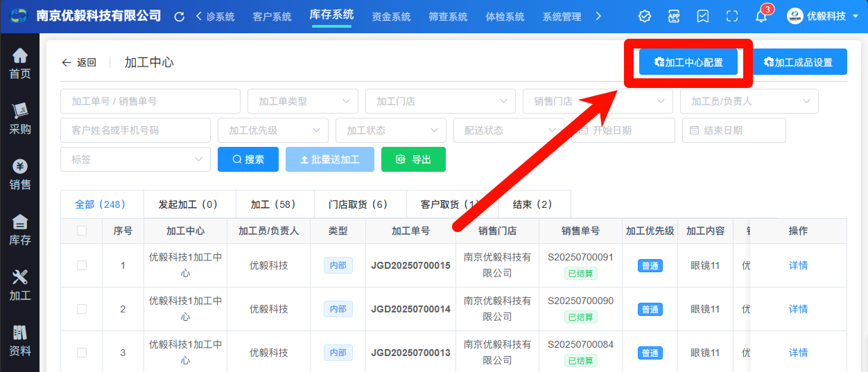Open 详情 link for order JGD20250700015
The width and height of the screenshot is (868, 372).
coord(798,265)
